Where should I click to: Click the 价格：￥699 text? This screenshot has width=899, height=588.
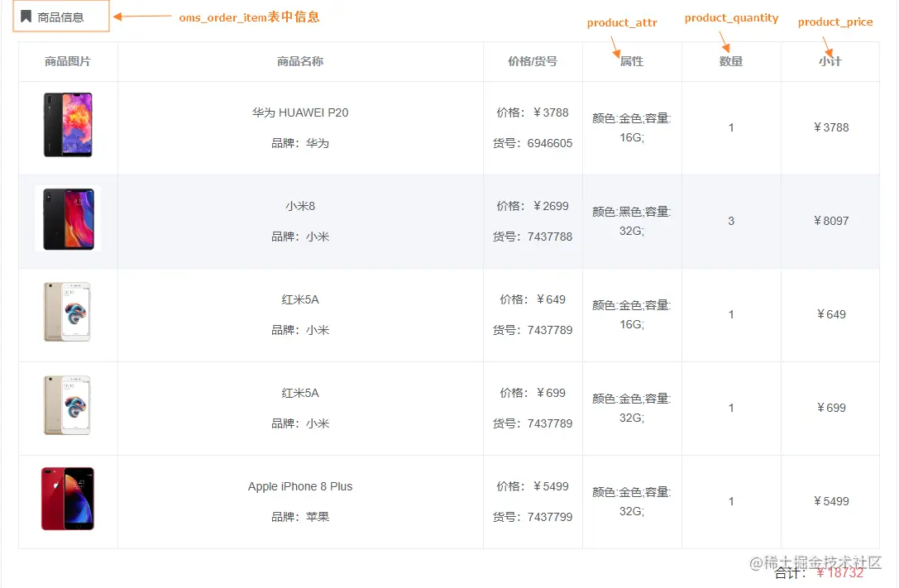click(x=533, y=393)
